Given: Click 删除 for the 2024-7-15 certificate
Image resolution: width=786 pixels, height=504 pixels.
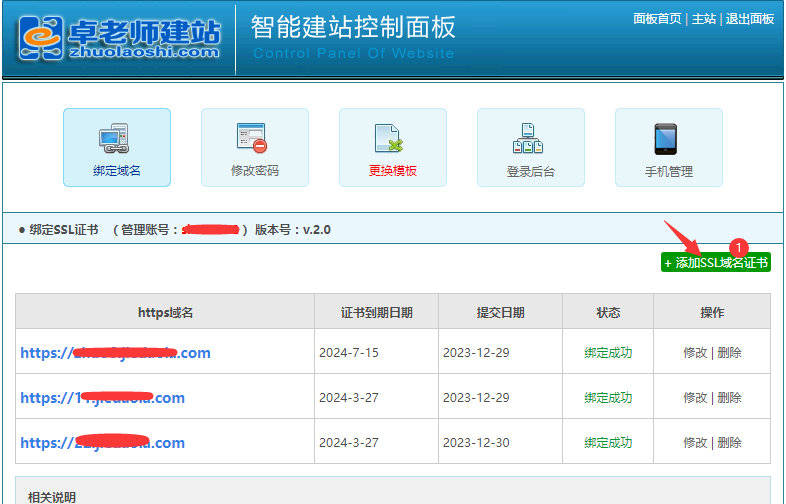Looking at the screenshot, I should [x=730, y=353].
